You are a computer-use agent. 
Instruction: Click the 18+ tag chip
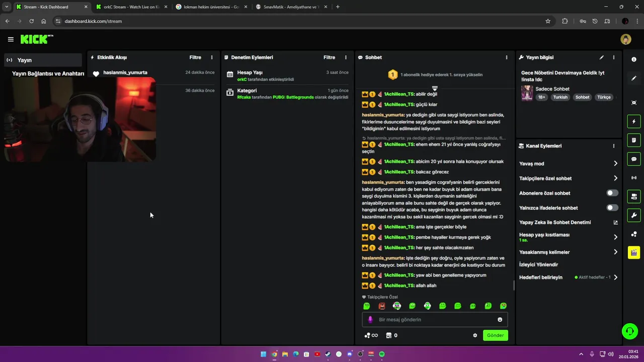click(x=541, y=97)
